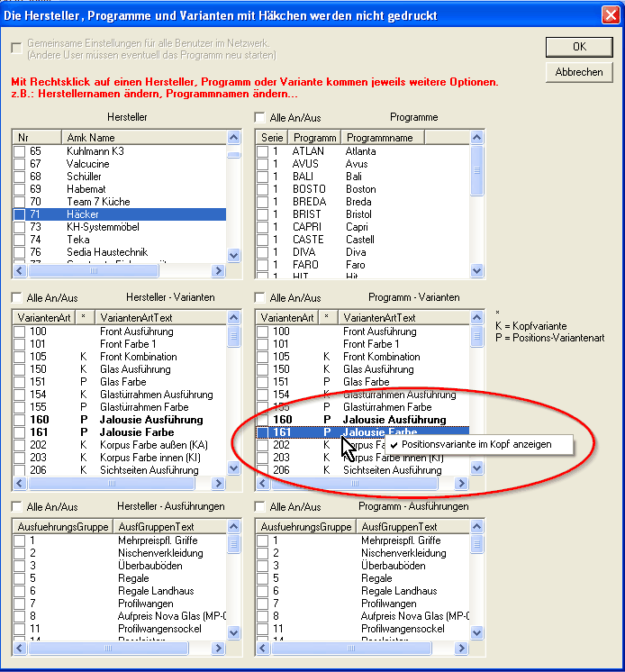625x672 pixels.
Task: Check the box for Kuhlmann K3 manufacturer
Action: [x=19, y=151]
